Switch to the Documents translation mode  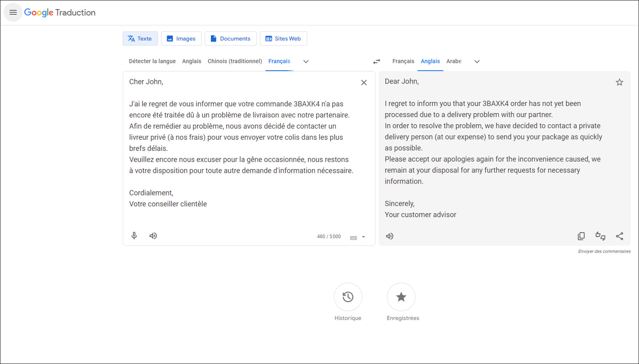click(x=231, y=38)
